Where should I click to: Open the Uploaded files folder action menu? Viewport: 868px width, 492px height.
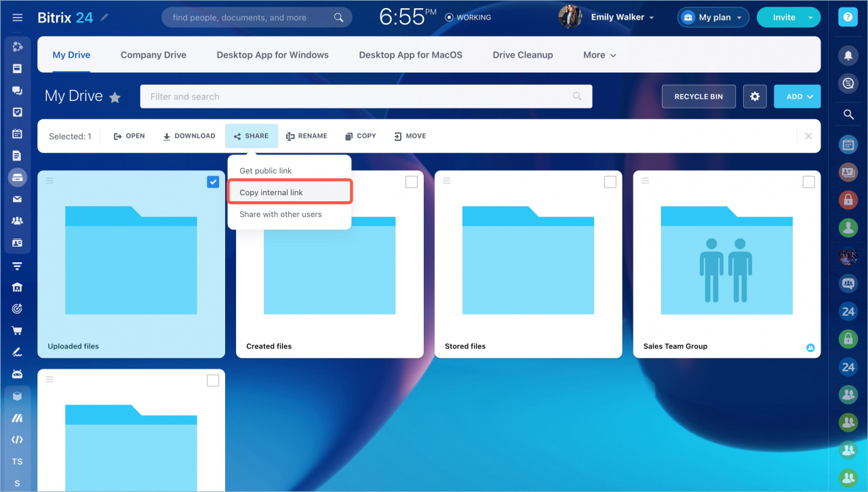pyautogui.click(x=50, y=180)
